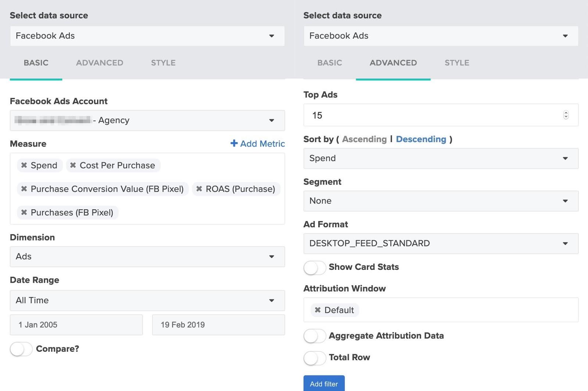Select ADVANCED tab in right panel
Image resolution: width=588 pixels, height=391 pixels.
(393, 63)
